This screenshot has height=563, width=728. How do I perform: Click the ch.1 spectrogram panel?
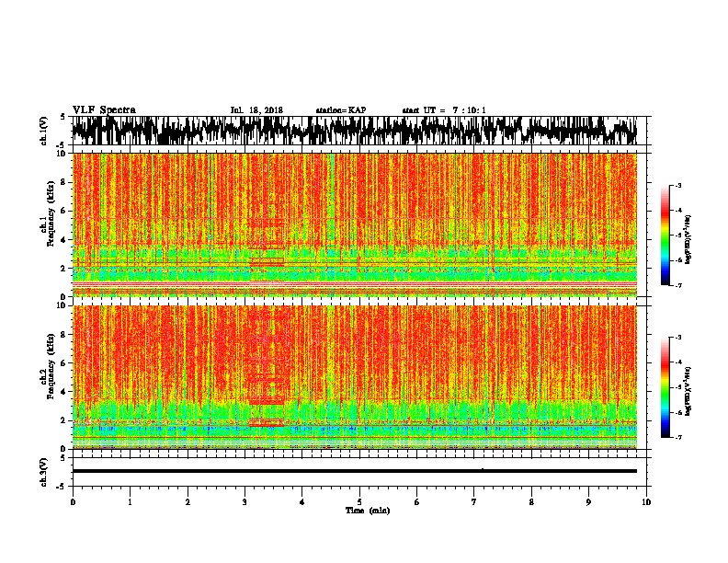point(354,224)
